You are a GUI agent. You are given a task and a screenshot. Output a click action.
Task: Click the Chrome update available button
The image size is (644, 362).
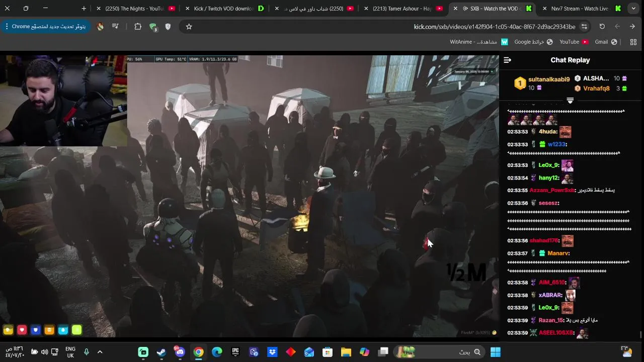click(46, 27)
